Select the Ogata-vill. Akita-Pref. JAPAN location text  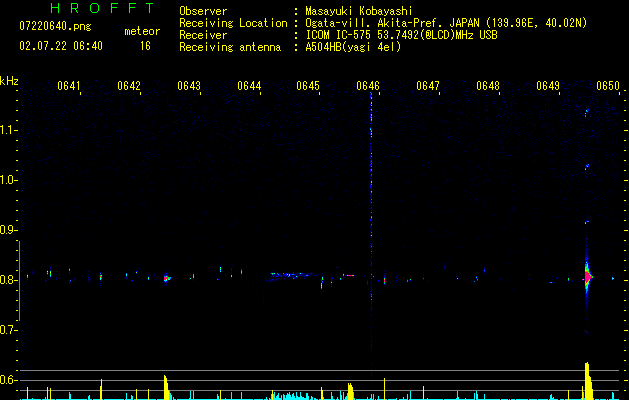[446, 23]
